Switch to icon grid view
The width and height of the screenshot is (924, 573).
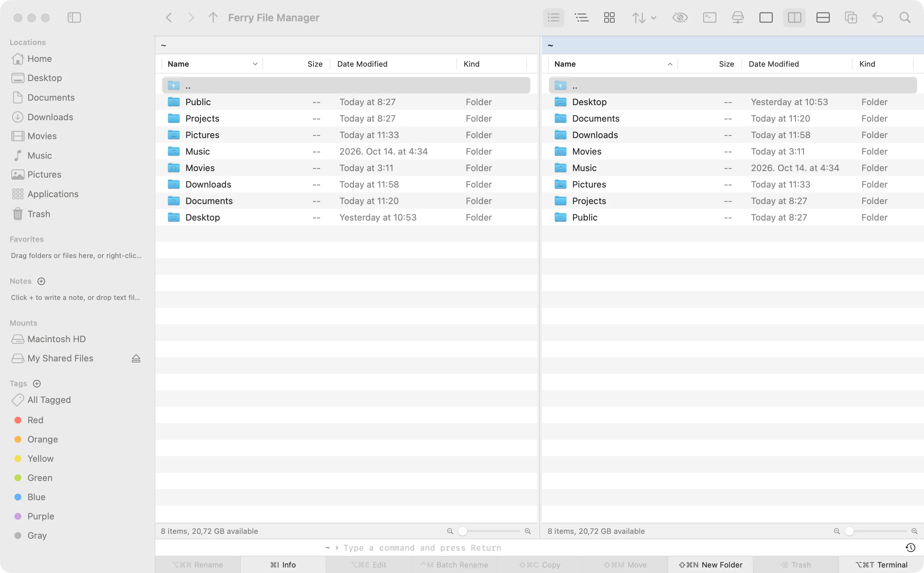point(609,18)
